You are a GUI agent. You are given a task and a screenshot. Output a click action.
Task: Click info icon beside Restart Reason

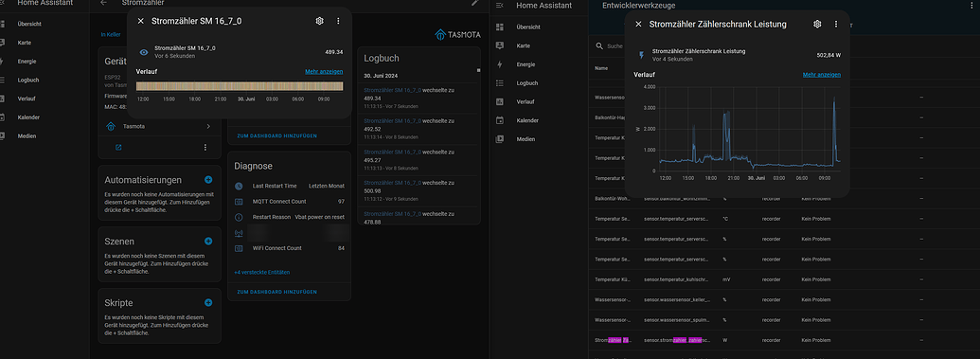pos(238,217)
